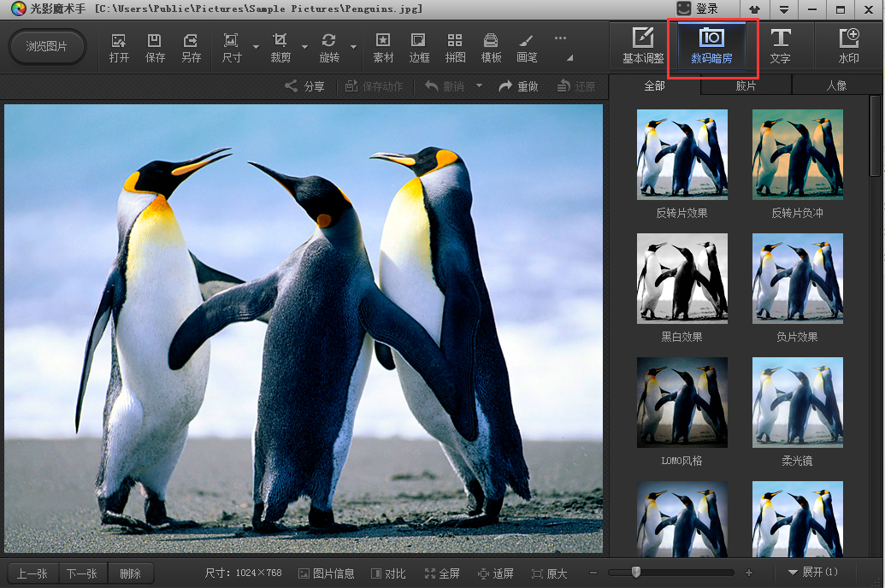Image resolution: width=885 pixels, height=588 pixels.
Task: Click the Browse Pictures (浏览图片) button
Action: point(47,47)
